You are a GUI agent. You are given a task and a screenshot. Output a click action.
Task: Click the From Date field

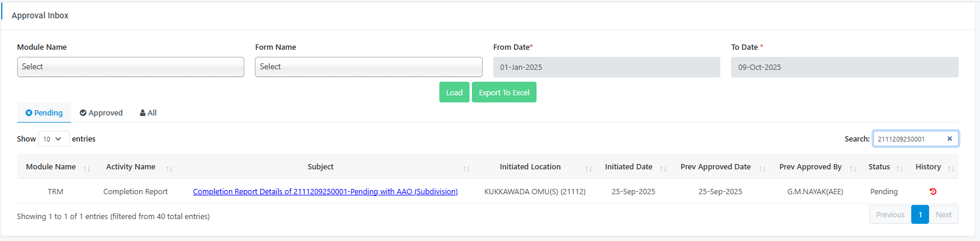[x=606, y=67]
